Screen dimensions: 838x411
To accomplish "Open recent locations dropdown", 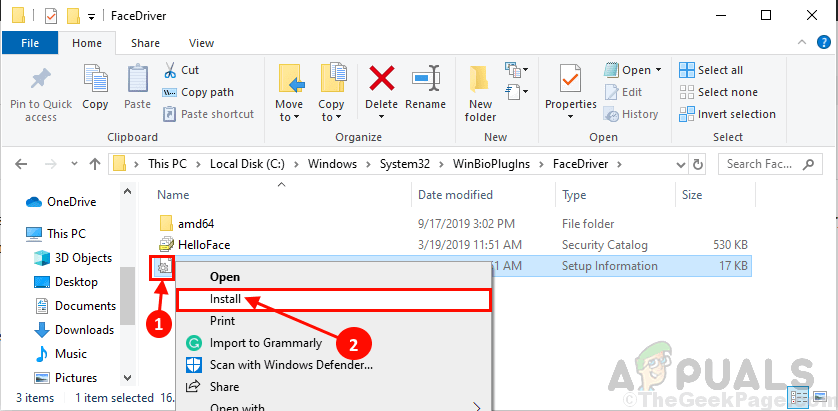I will (74, 164).
